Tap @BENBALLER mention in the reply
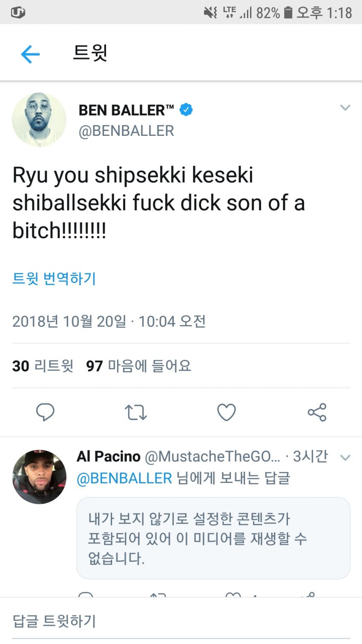Screen dimensions: 362x644 tap(124, 478)
